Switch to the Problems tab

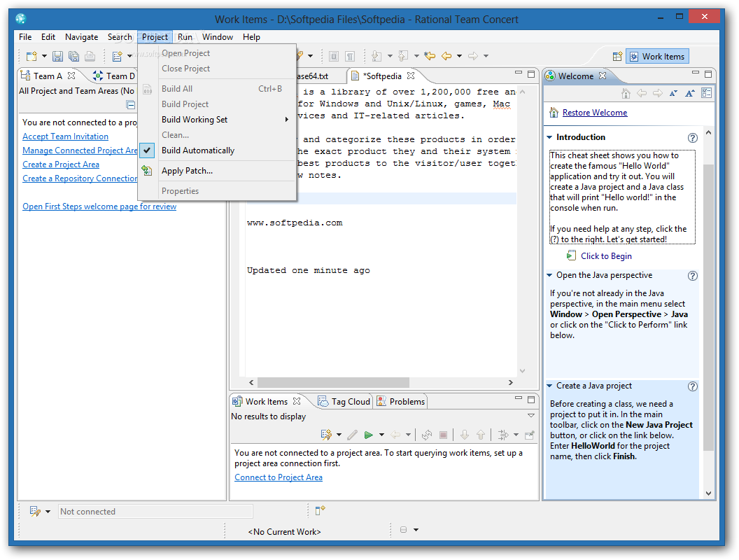(401, 402)
